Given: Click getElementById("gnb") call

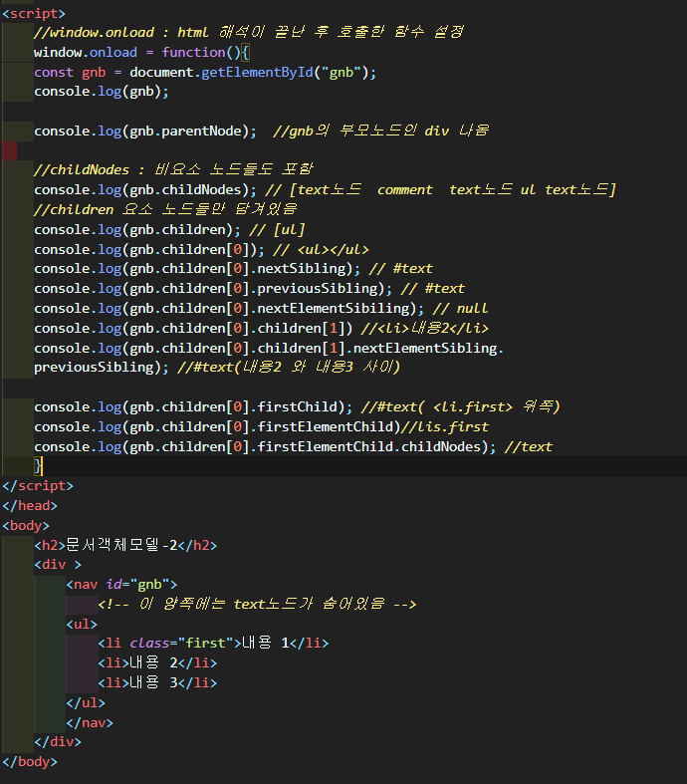Looking at the screenshot, I should [285, 73].
